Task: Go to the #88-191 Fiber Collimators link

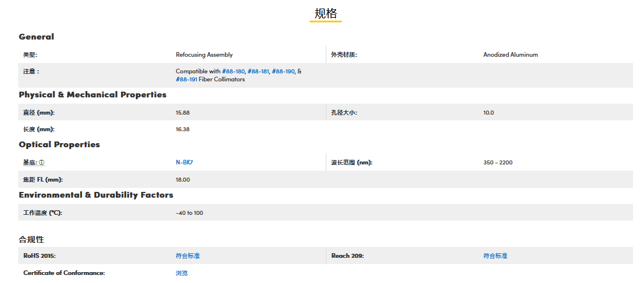Action: [186, 80]
